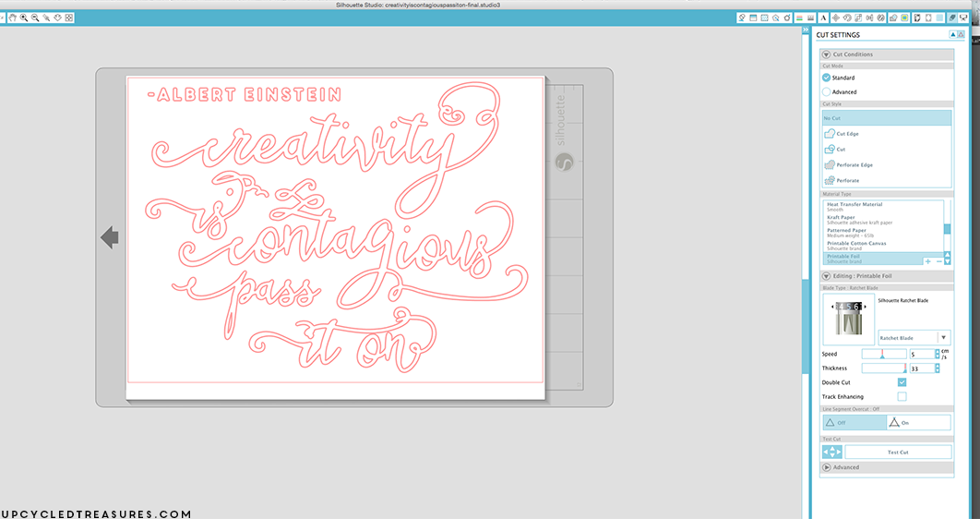
Task: Open the Replicate window
Action: coord(880,18)
